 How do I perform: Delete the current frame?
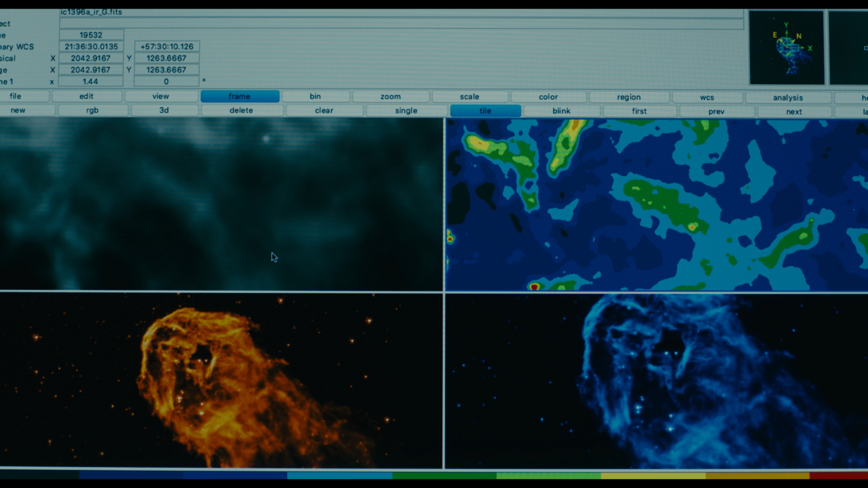pos(241,110)
